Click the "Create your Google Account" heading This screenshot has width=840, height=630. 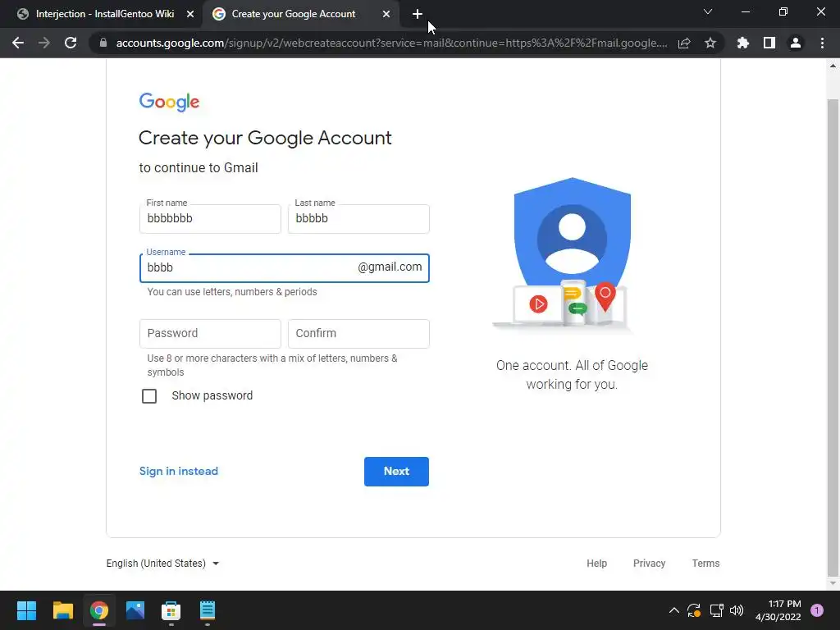point(265,138)
